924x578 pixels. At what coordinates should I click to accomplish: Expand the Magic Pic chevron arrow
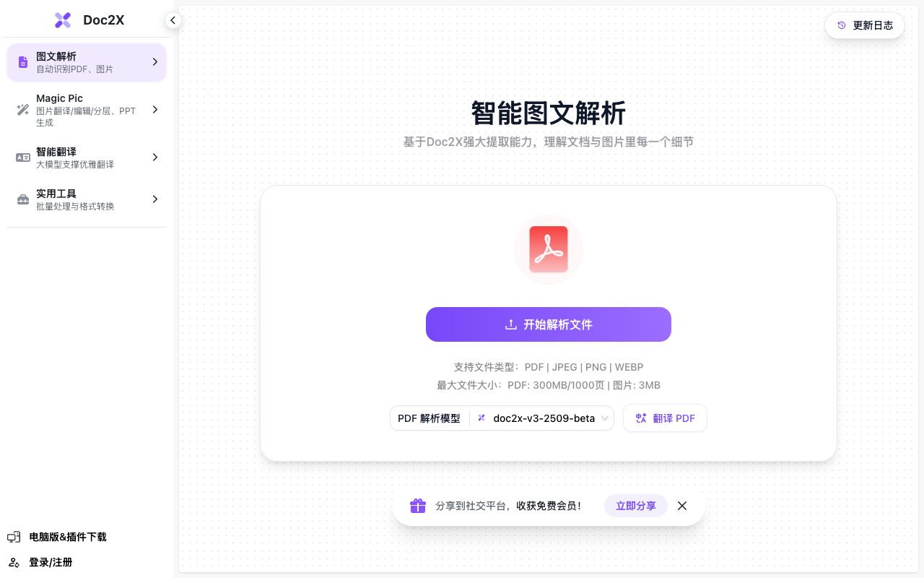click(x=154, y=110)
